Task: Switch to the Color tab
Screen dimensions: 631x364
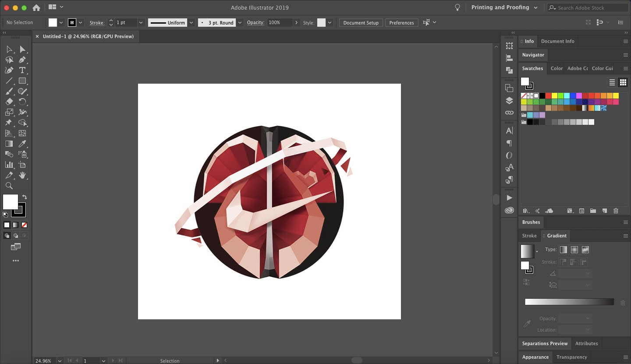Action: (557, 68)
